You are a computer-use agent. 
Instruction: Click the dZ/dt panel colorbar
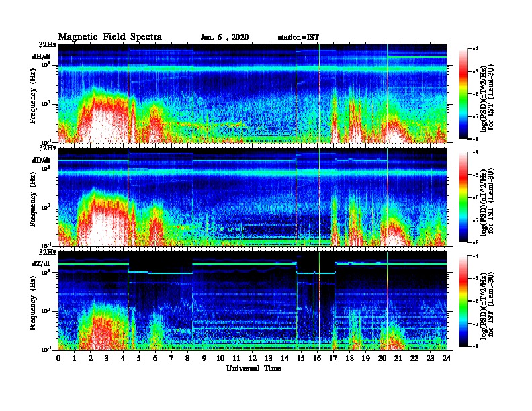tap(463, 301)
